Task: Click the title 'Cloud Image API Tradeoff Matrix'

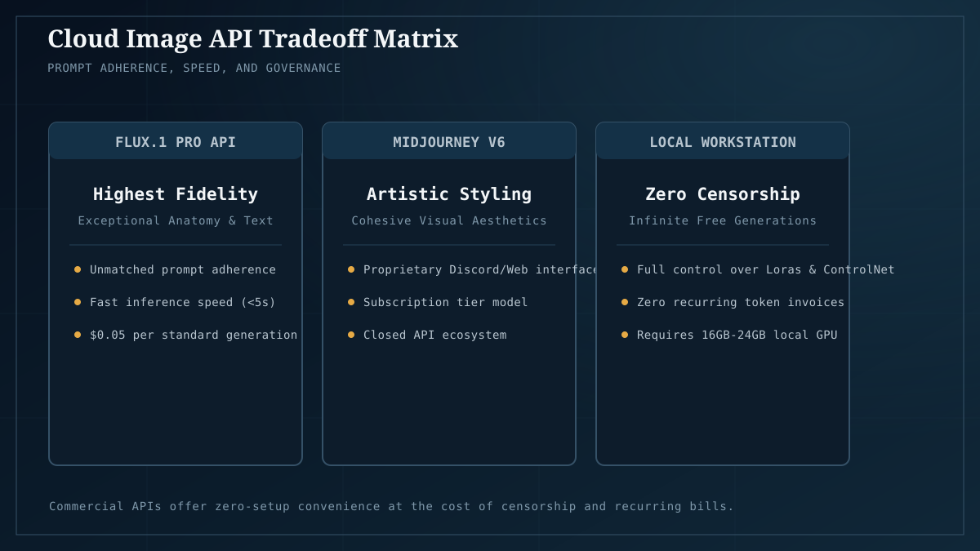Action: [x=252, y=38]
